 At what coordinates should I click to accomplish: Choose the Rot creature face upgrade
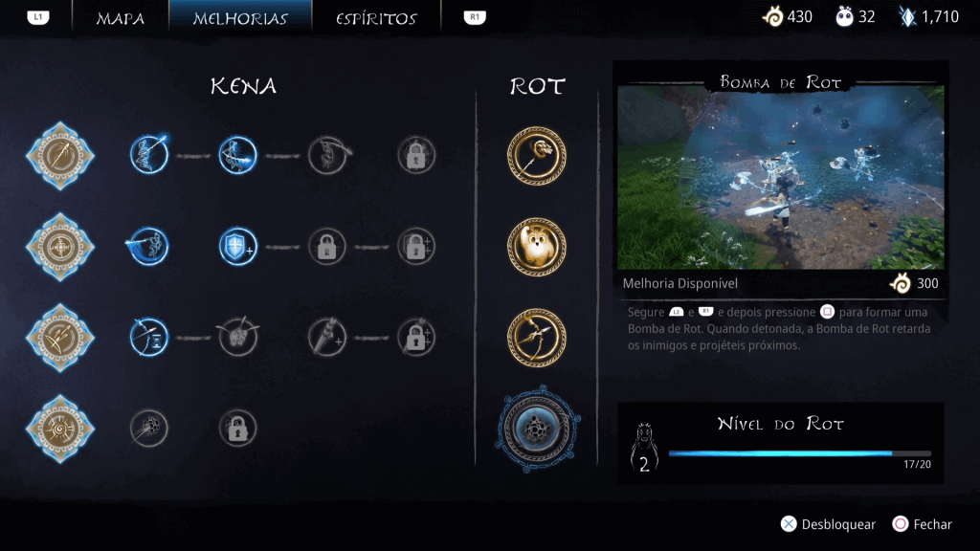click(537, 247)
